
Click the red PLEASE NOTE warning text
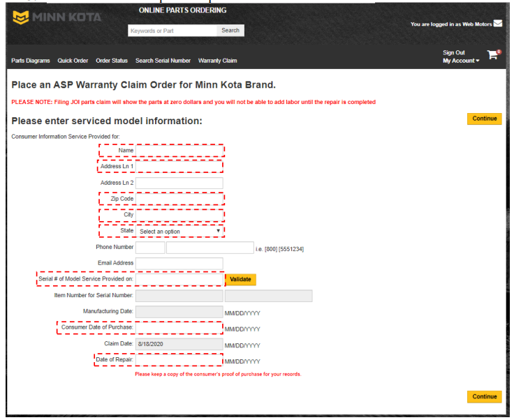pos(193,102)
